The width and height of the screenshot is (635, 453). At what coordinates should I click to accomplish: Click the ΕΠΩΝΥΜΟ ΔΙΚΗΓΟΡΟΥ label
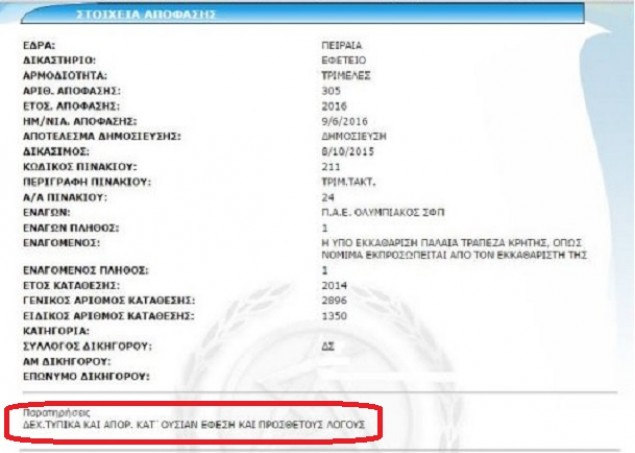point(86,376)
